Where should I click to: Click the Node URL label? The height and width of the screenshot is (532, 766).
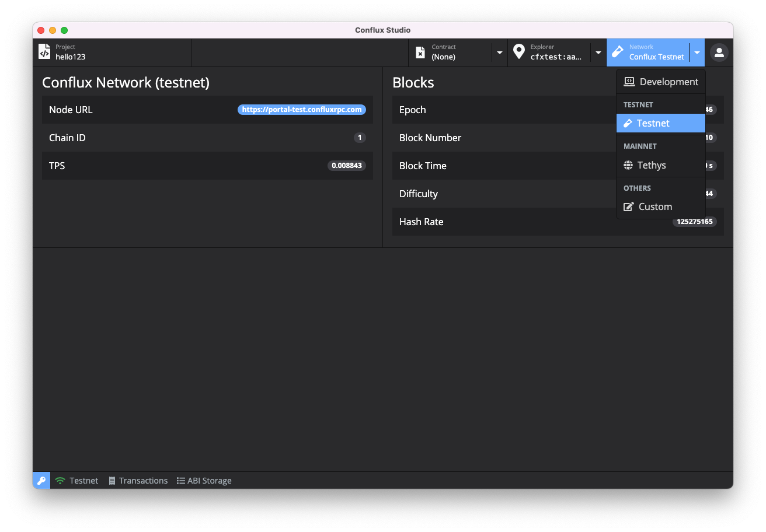[x=71, y=110]
